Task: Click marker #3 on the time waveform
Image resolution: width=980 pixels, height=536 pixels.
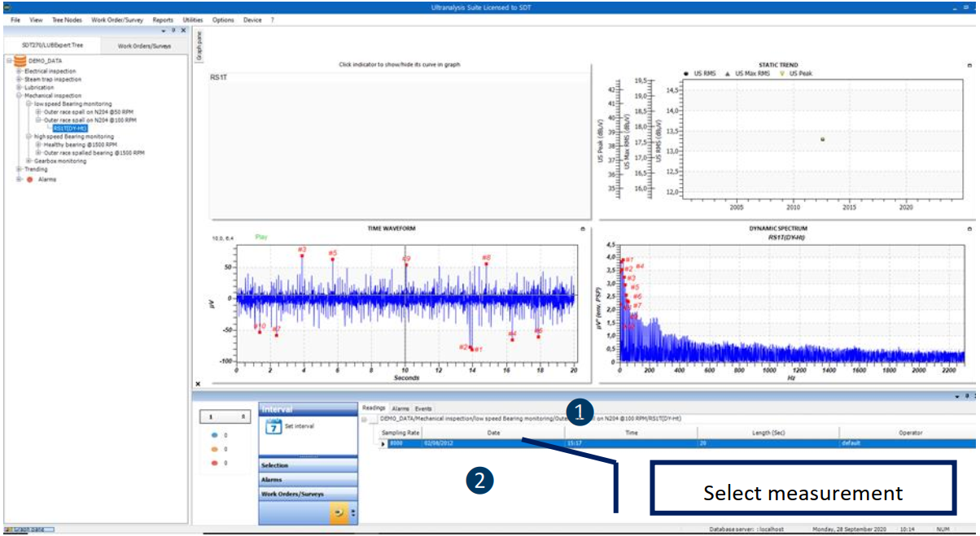Action: [x=302, y=255]
